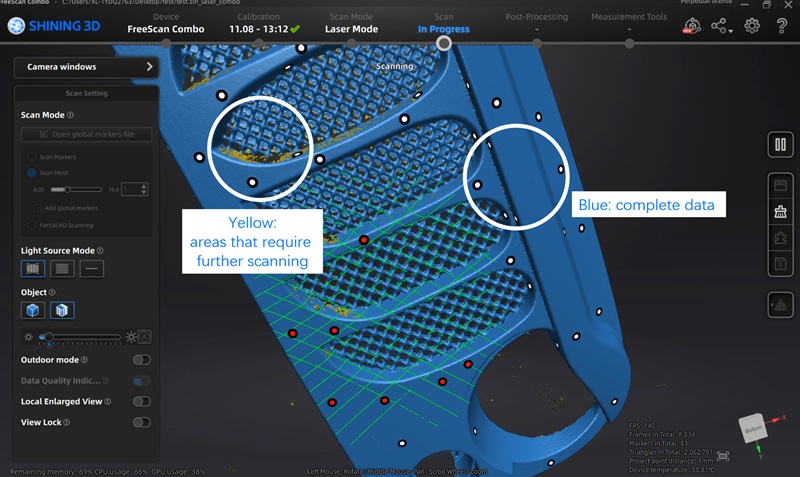Open the share dropdown icon
Screen dimensions: 800x477
pos(721,26)
